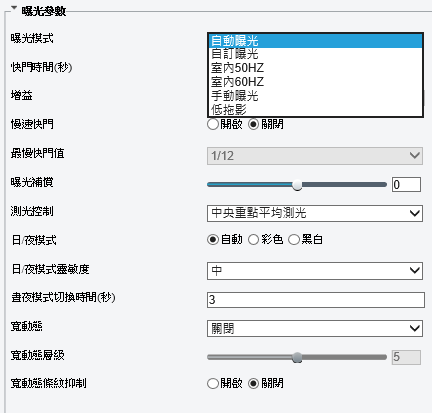Choose 低拖影 exposure mode
Image resolution: width=432 pixels, height=413 pixels.
(315, 109)
